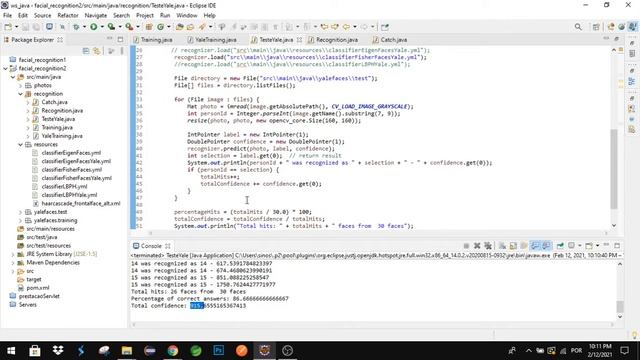Open the New wizard dropdown arrow
The width and height of the screenshot is (640, 360).
(x=16, y=27)
